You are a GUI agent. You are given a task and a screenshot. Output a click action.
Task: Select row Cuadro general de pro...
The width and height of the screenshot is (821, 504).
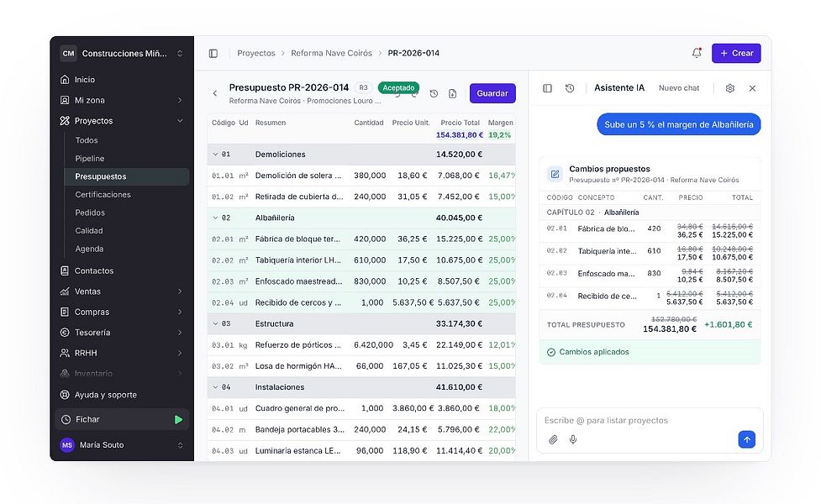coord(361,408)
